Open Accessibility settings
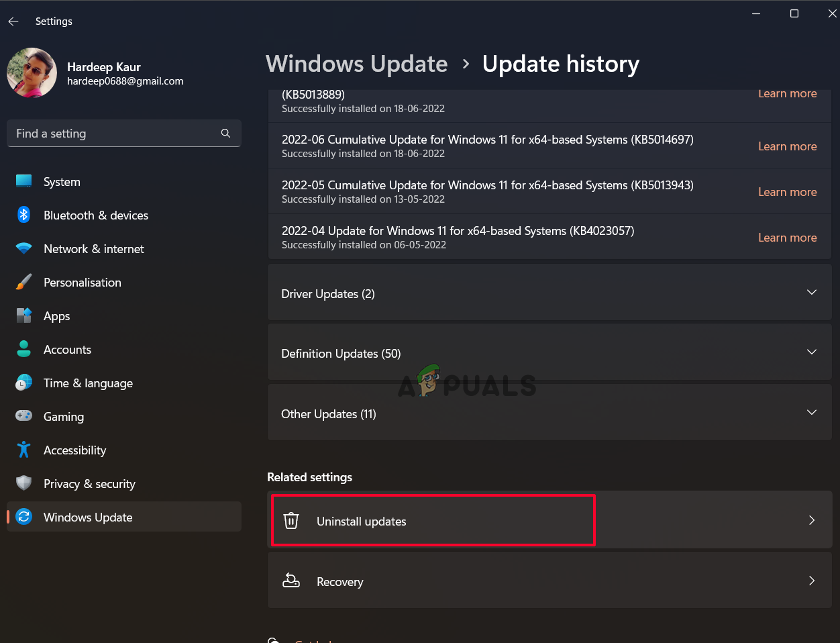The height and width of the screenshot is (643, 840). [124, 450]
